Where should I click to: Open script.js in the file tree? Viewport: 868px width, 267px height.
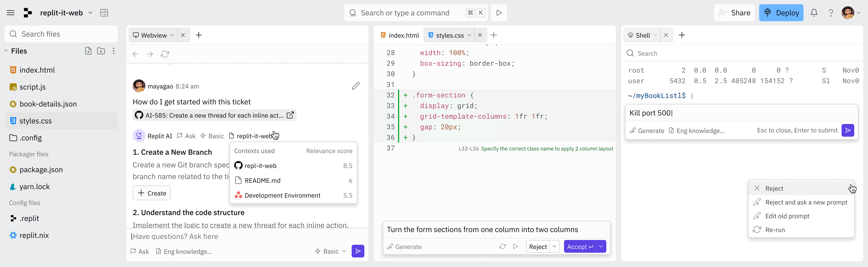(32, 87)
